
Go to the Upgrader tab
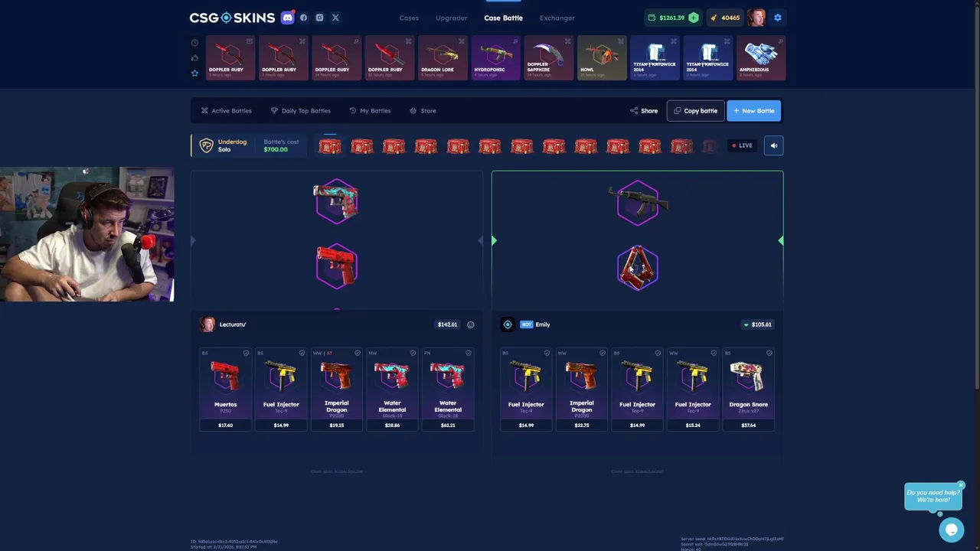(451, 18)
